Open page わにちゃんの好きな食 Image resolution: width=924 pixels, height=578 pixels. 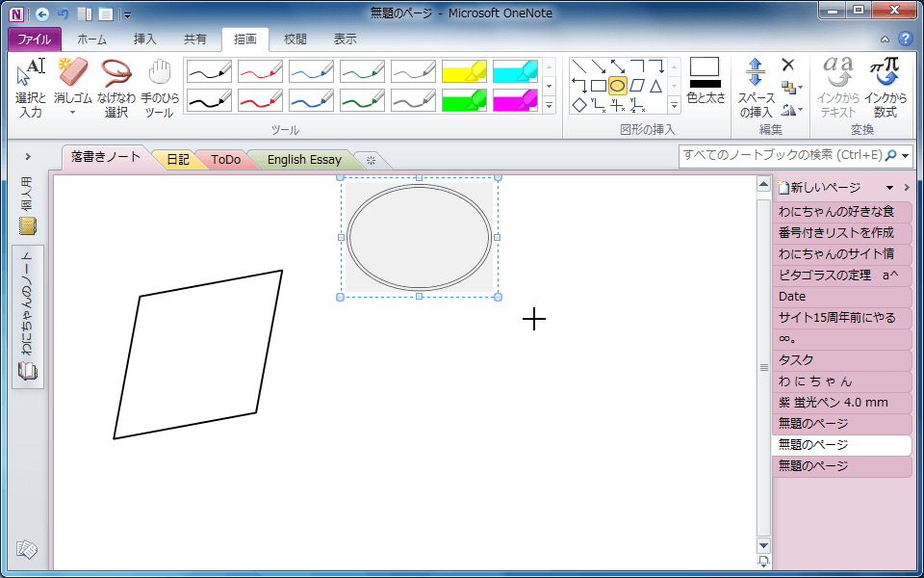pos(841,211)
